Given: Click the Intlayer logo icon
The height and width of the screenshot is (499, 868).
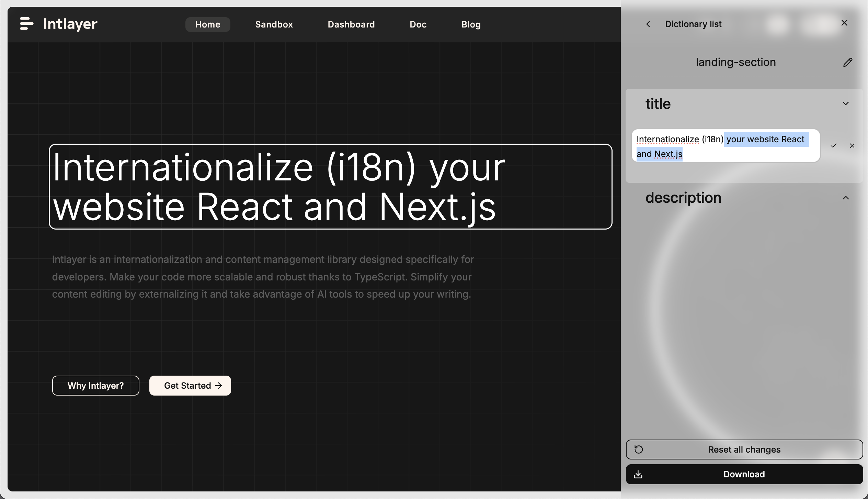Looking at the screenshot, I should click(x=26, y=24).
